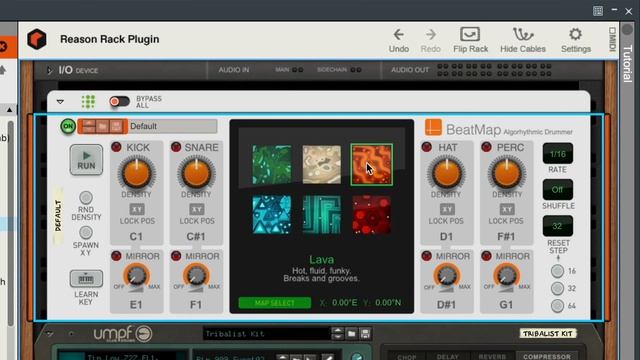Screen dimensions: 640x360
Task: Open the 1/16 Rate display
Action: click(558, 154)
